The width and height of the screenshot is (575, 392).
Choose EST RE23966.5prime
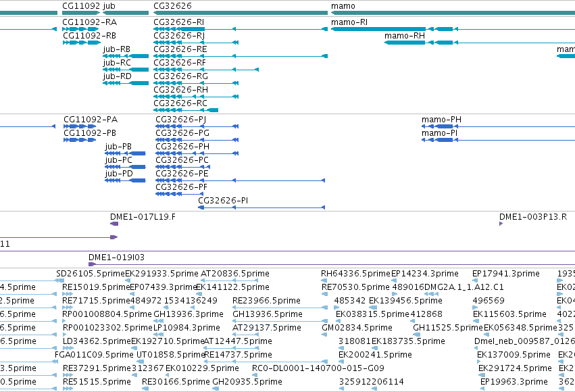point(267,301)
